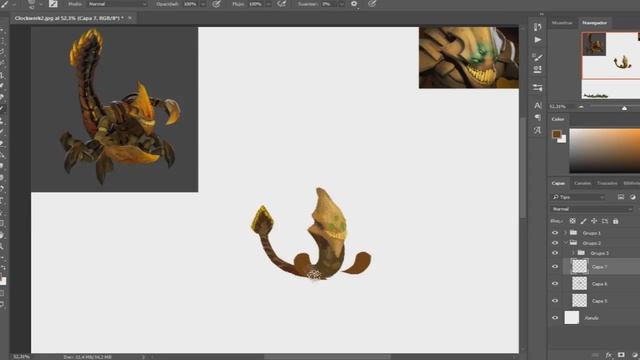Click the Navigator zoom slider handle
Image resolution: width=640 pixels, height=360 pixels.
pos(624,108)
